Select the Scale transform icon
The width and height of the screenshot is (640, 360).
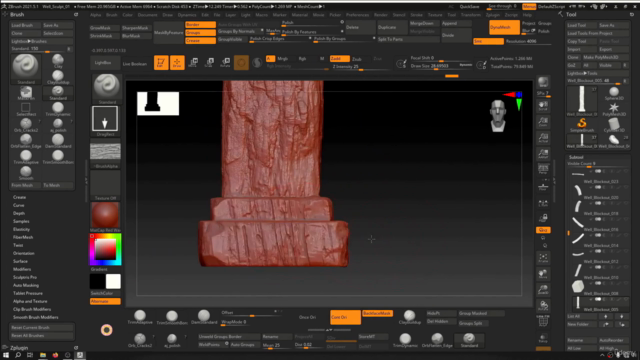209,63
